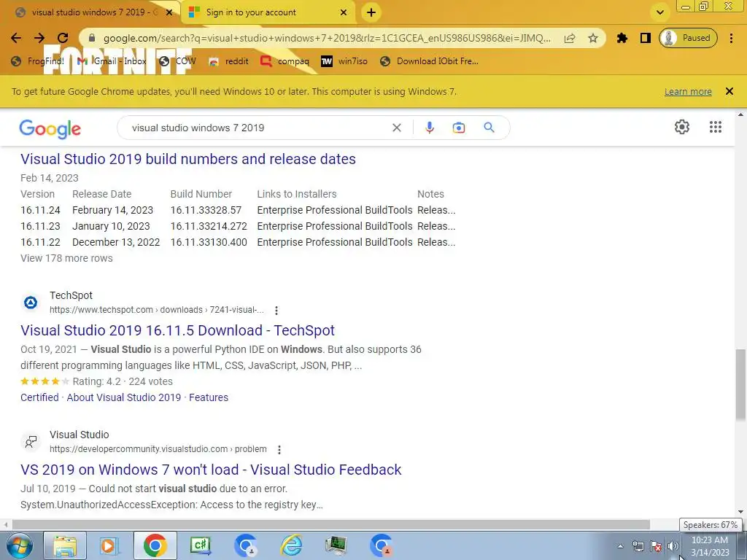Open options menu for developercommunity result

pyautogui.click(x=279, y=449)
